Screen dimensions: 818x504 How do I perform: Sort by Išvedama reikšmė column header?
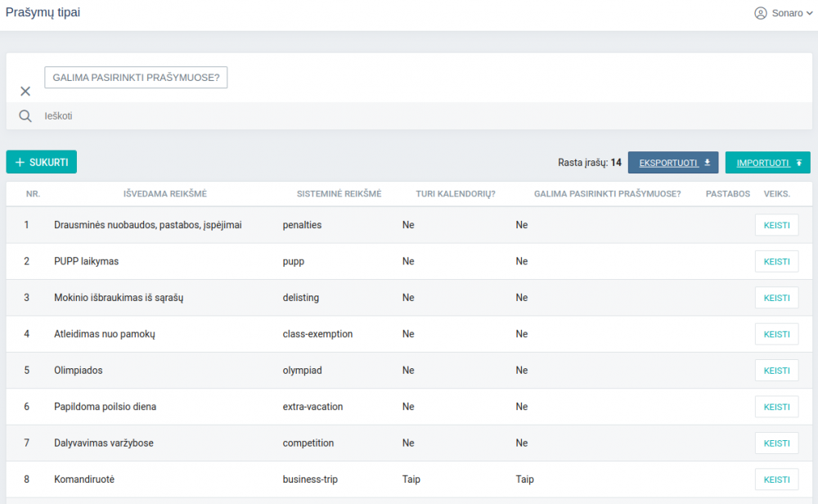click(165, 194)
